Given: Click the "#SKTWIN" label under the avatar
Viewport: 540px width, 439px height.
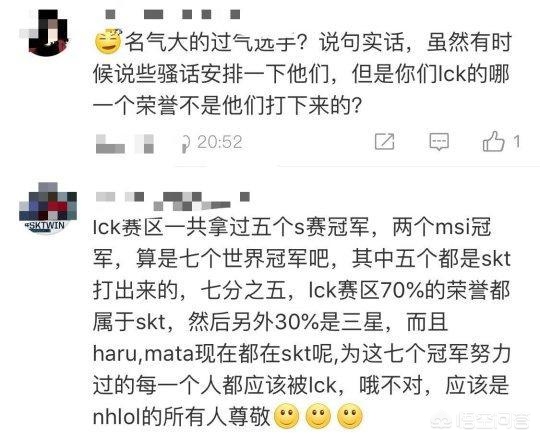Looking at the screenshot, I should point(45,226).
